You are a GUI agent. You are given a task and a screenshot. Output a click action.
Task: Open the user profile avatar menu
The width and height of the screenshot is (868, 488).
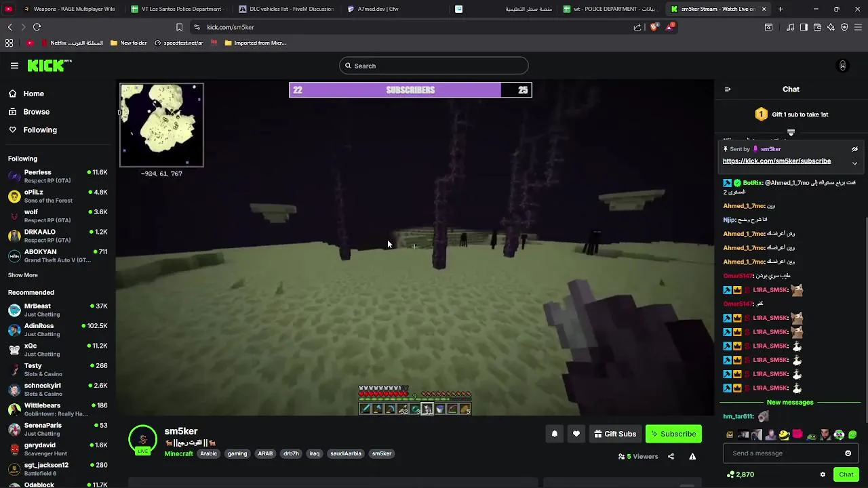coord(842,66)
